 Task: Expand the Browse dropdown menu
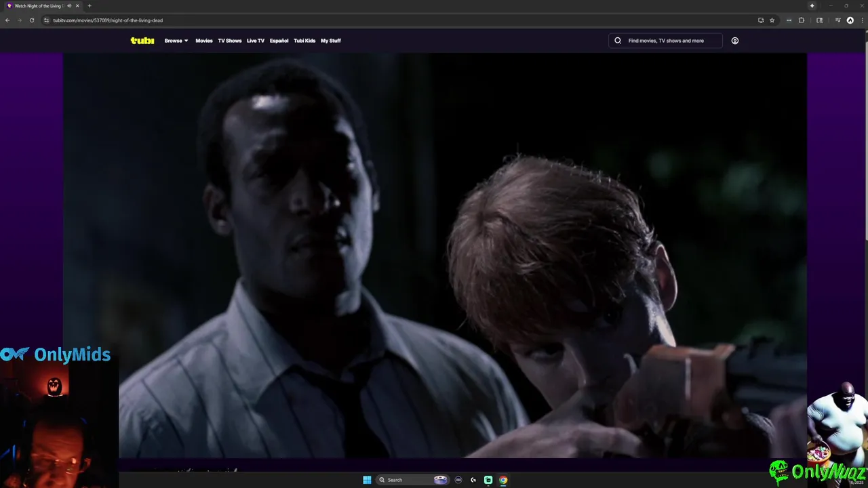click(176, 41)
